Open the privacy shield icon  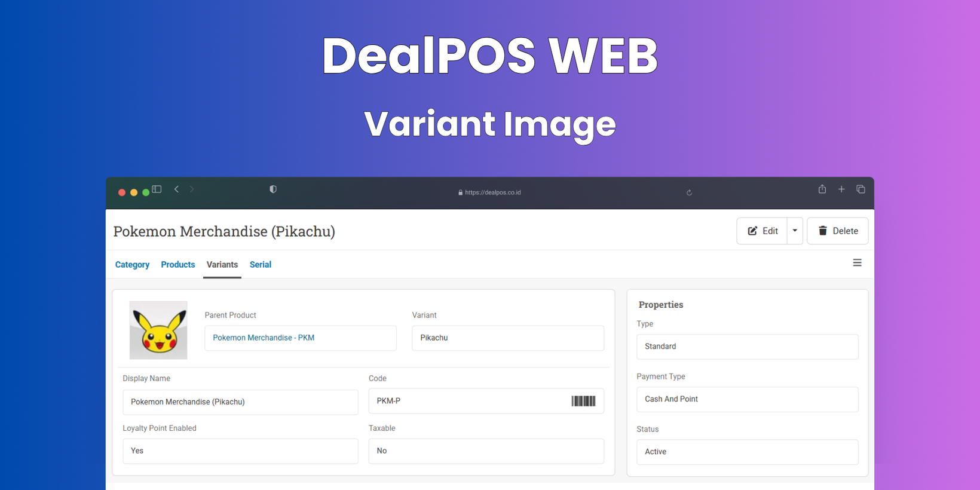tap(273, 189)
